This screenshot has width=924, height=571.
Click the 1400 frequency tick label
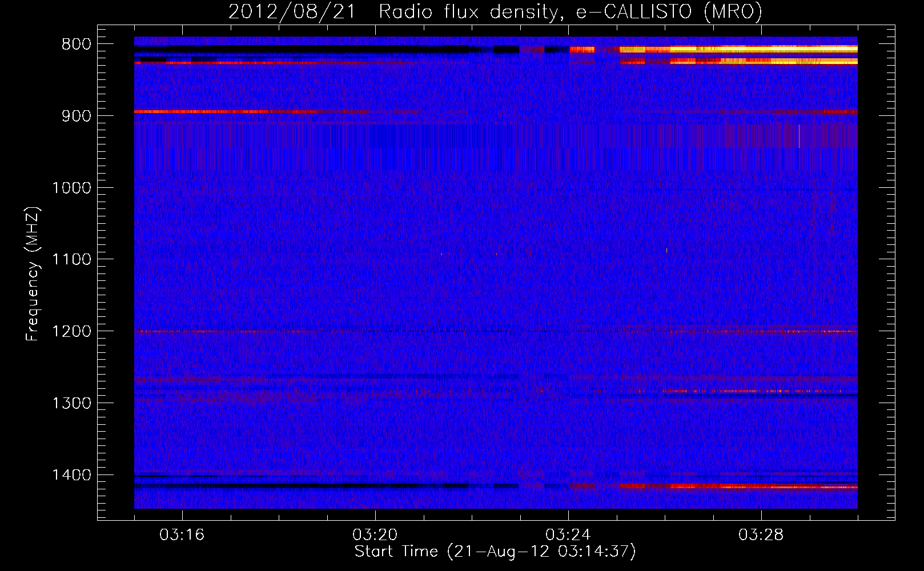click(71, 475)
